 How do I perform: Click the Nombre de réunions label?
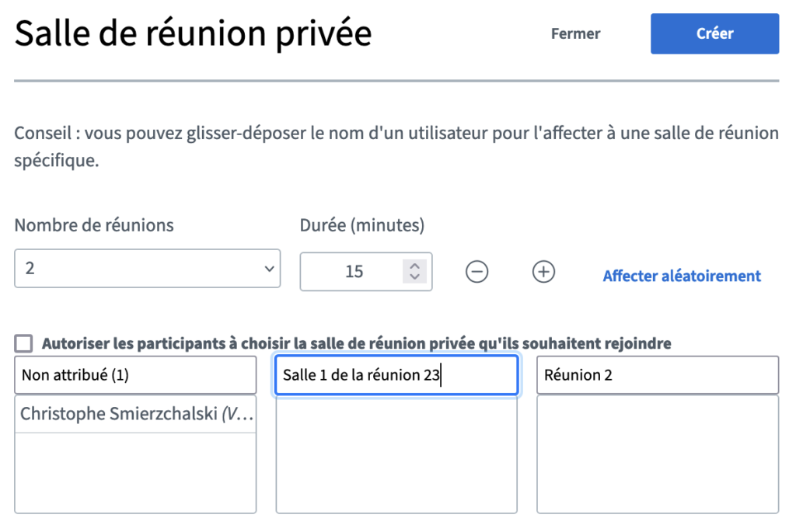94,225
